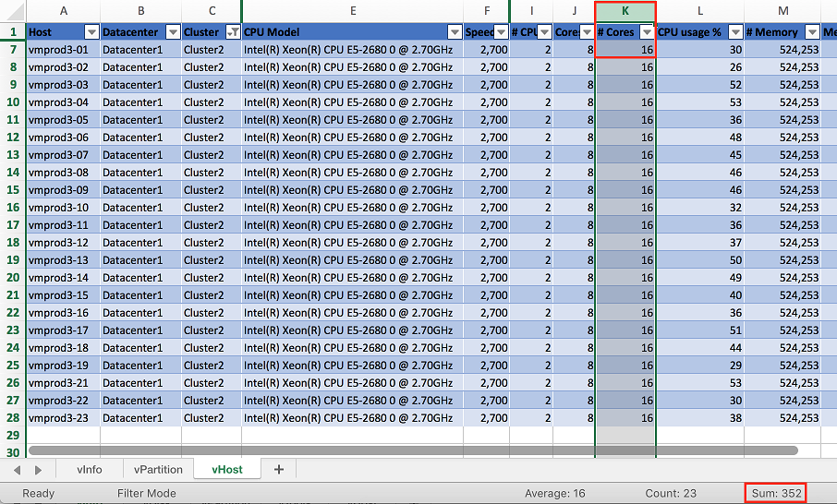
Task: Open the # Cores column filter arrow
Action: (647, 32)
